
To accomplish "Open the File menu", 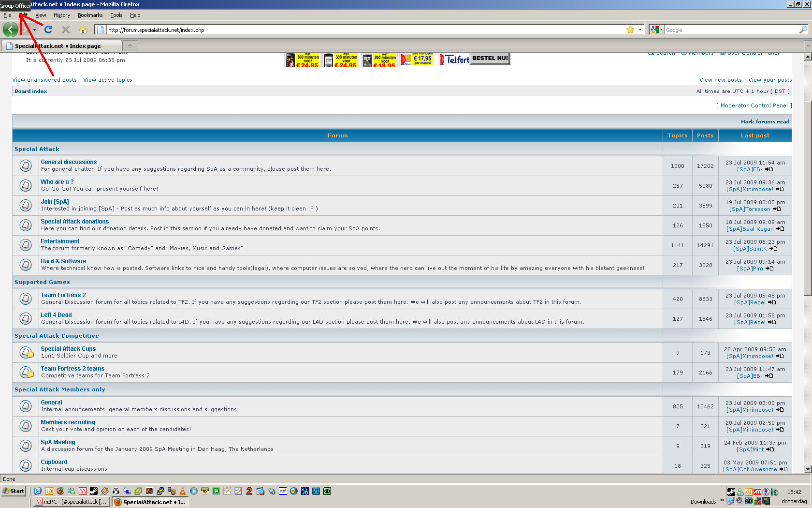I will tap(7, 15).
